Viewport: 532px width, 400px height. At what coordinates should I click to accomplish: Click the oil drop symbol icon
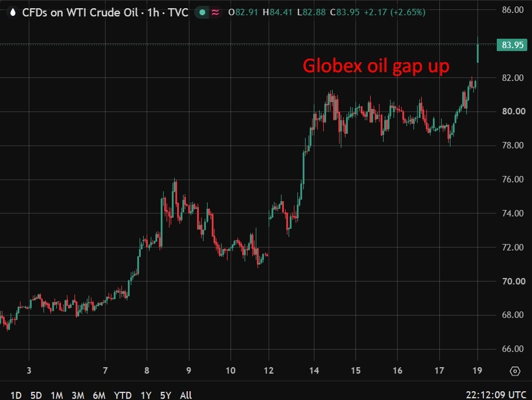tap(13, 12)
